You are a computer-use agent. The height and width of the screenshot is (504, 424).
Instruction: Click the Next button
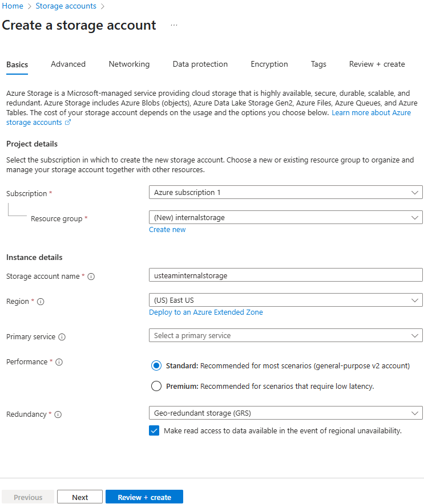tap(80, 497)
